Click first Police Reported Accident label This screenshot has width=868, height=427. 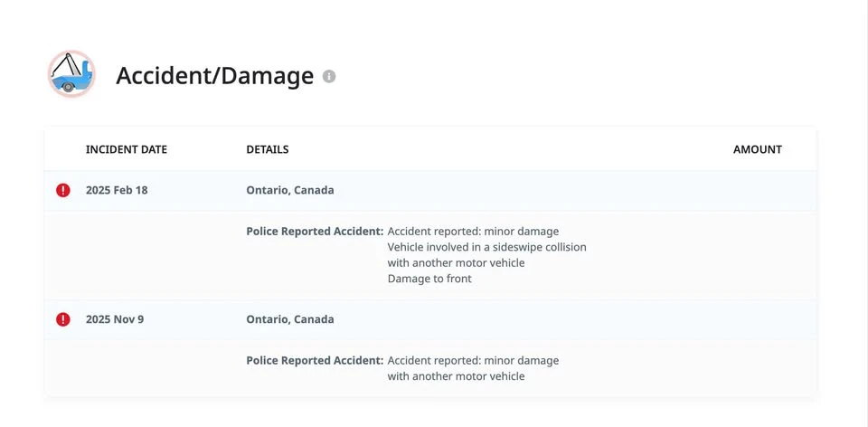[x=315, y=232]
